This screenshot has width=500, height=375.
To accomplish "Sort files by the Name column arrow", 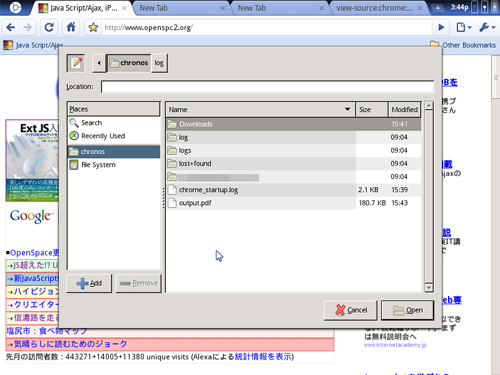I will click(x=347, y=109).
